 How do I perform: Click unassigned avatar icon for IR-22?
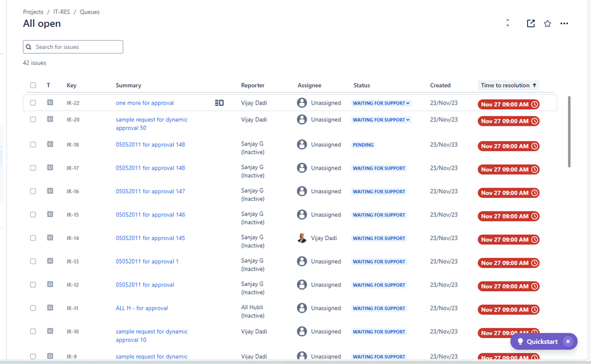click(x=302, y=102)
